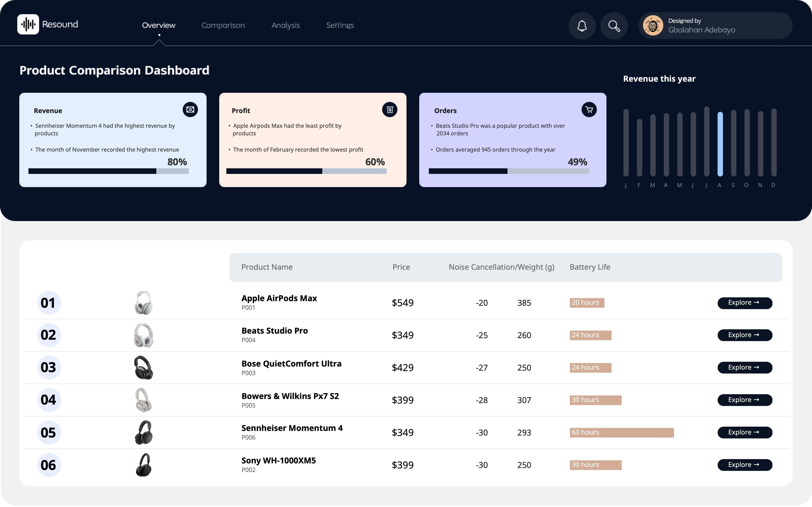Click the Price column header
This screenshot has height=507, width=812.
pos(401,267)
